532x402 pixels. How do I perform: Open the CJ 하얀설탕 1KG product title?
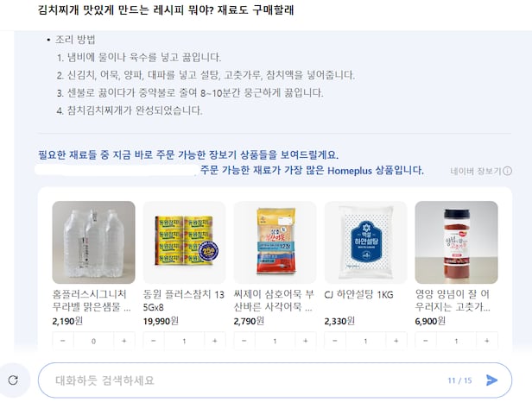coord(358,295)
